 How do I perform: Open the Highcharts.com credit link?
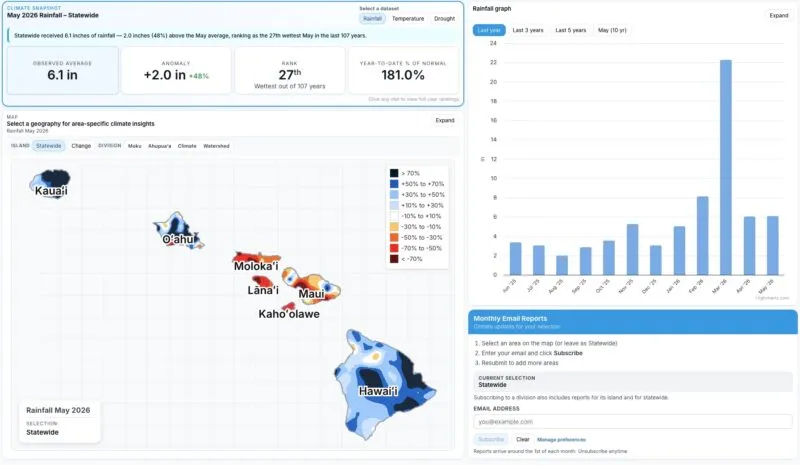tap(772, 298)
